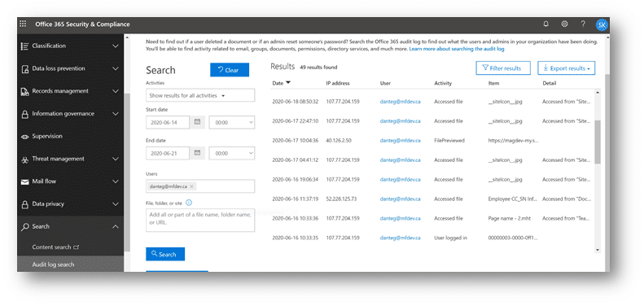Screen dimensions: 644x306
Task: Open the Start date time dropdown
Action: [x=232, y=122]
